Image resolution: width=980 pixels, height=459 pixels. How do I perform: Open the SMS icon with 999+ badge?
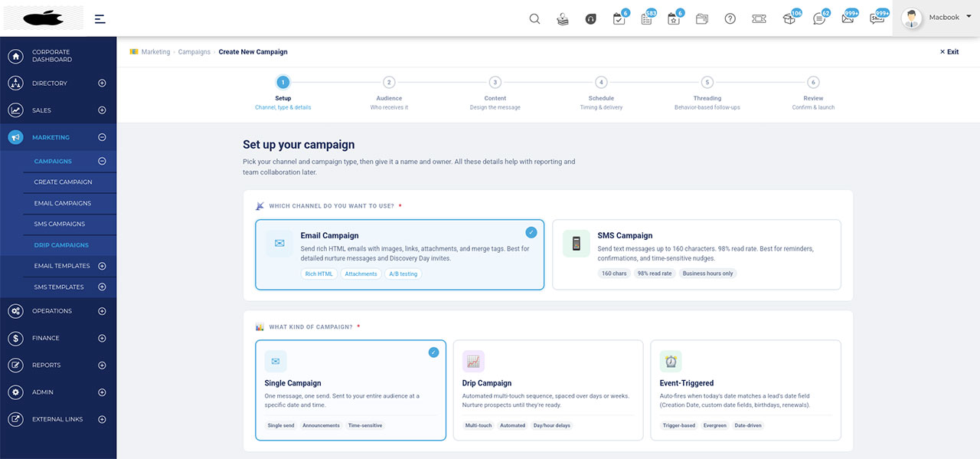(x=877, y=19)
